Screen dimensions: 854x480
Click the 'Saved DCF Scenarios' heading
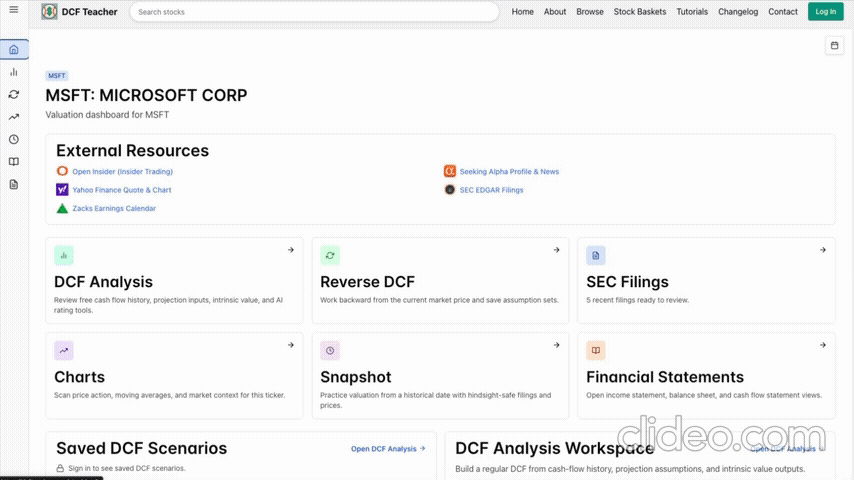[x=142, y=448]
